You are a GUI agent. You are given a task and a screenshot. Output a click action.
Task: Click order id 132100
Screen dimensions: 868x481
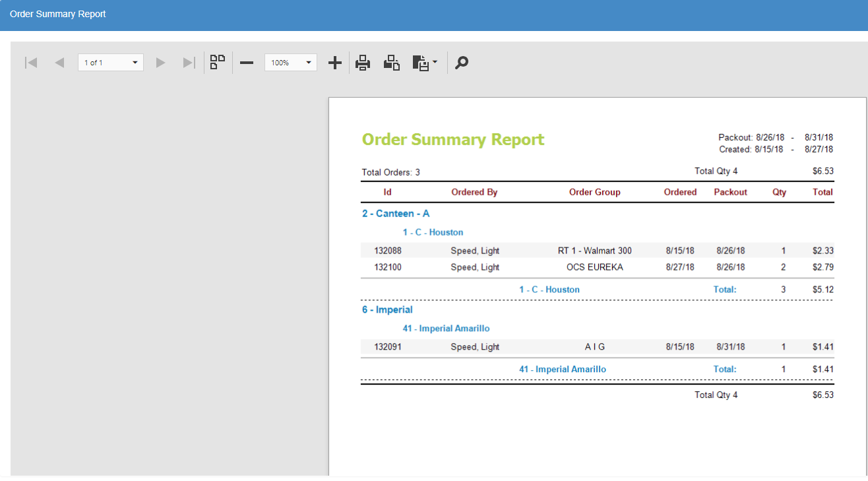click(388, 267)
